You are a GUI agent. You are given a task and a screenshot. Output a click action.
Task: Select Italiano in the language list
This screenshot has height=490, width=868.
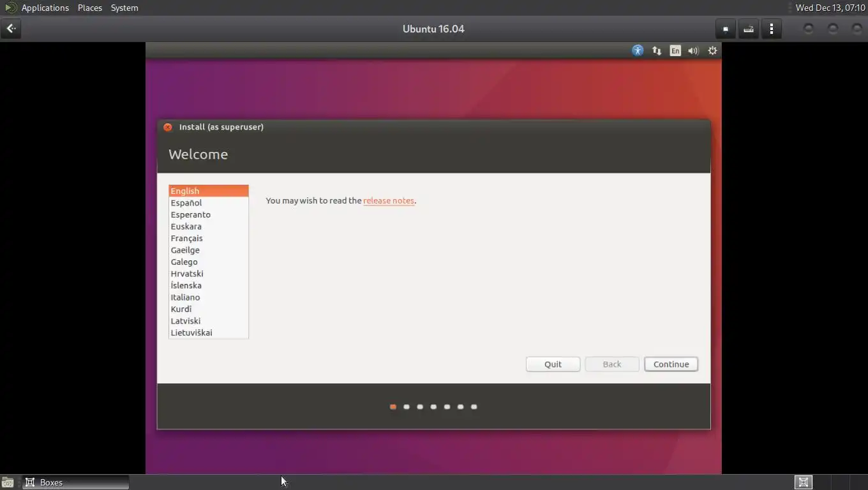point(209,297)
